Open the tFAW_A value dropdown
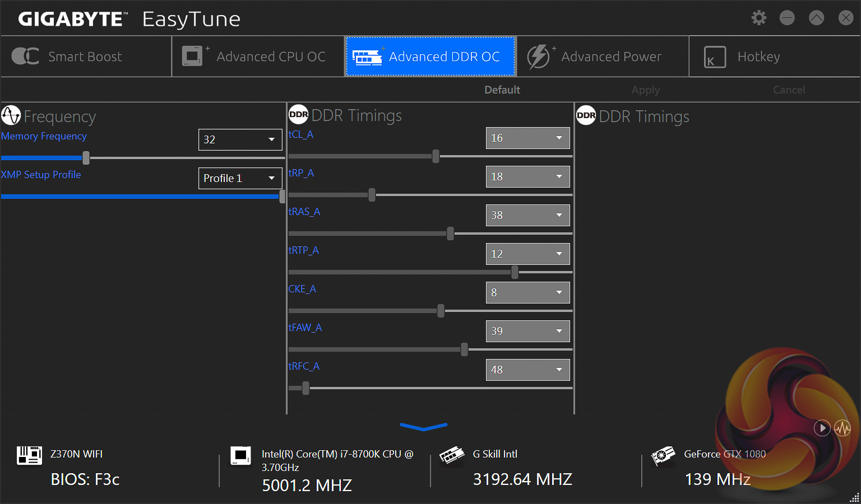Image resolution: width=861 pixels, height=504 pixels. coord(527,331)
